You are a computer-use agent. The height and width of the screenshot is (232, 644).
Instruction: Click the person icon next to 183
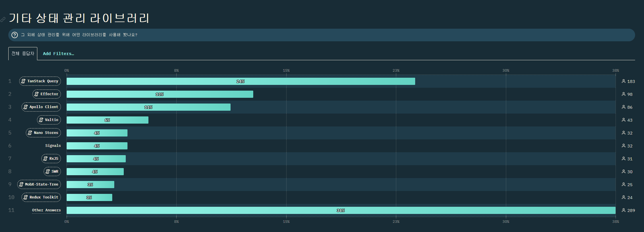pos(623,81)
